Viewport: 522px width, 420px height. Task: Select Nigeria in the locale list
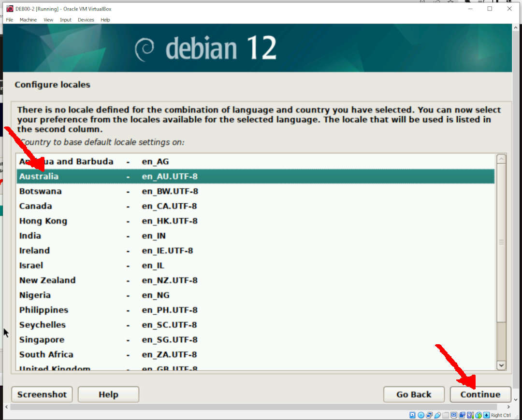pos(255,295)
